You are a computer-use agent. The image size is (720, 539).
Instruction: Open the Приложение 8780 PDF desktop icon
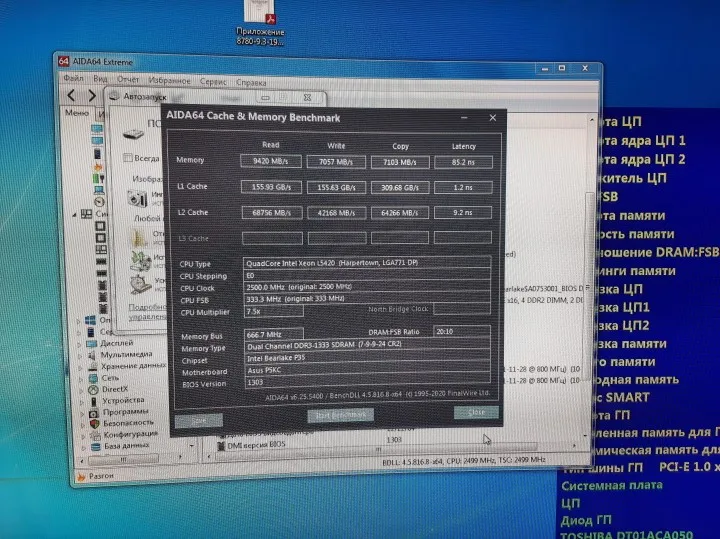[x=260, y=22]
